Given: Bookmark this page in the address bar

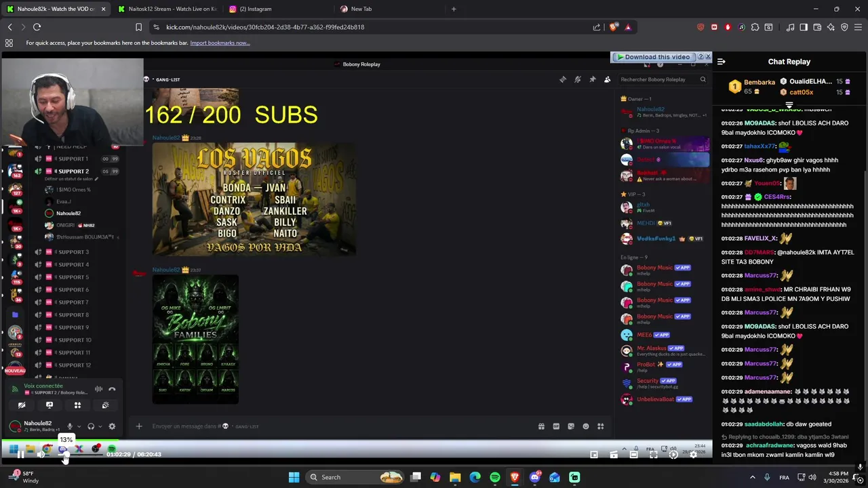Looking at the screenshot, I should [138, 27].
